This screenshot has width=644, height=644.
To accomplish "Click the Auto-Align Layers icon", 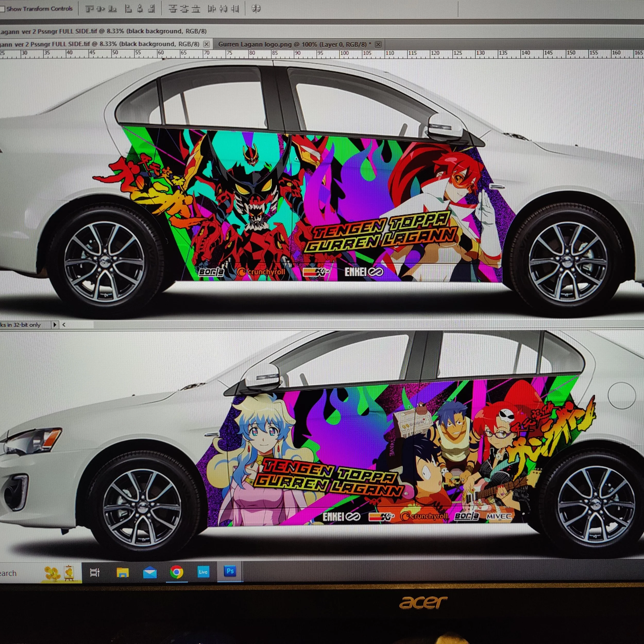I will coord(256,9).
